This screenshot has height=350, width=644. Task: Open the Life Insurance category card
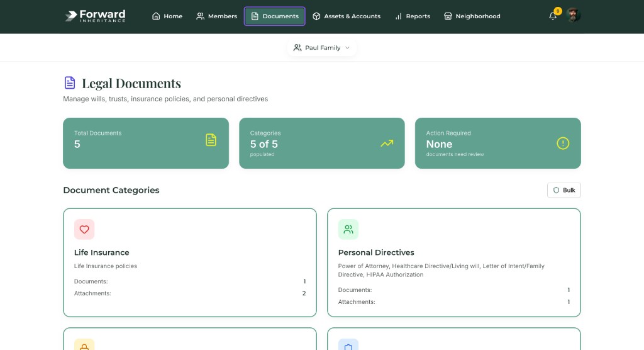189,262
